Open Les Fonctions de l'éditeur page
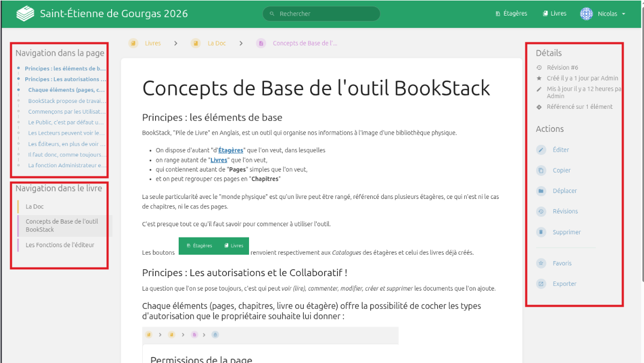This screenshot has height=363, width=644. [60, 245]
